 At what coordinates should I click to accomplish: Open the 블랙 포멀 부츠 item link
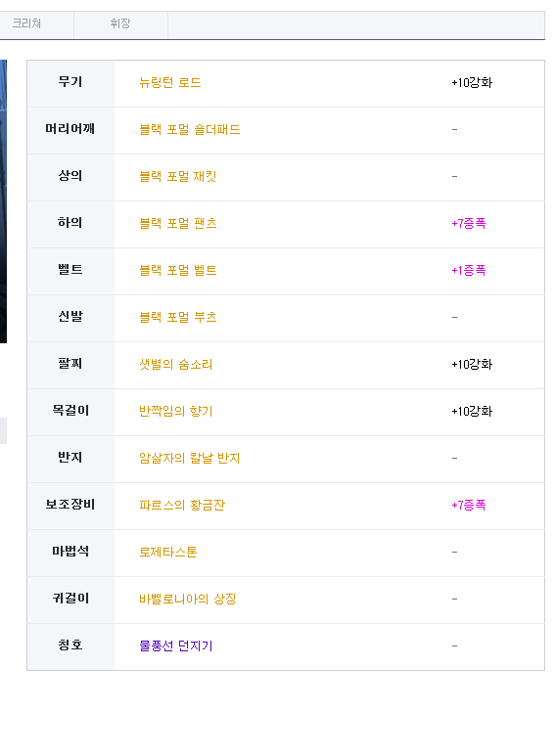[177, 317]
